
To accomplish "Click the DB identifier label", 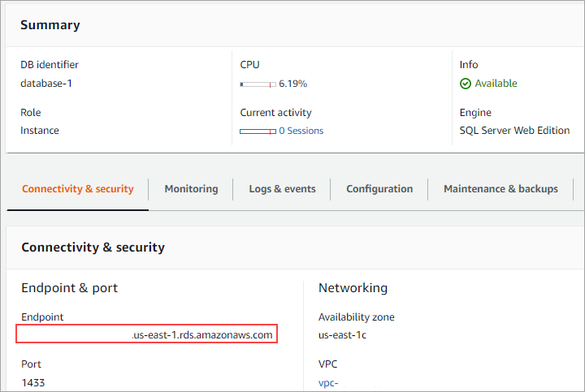I will pos(50,64).
